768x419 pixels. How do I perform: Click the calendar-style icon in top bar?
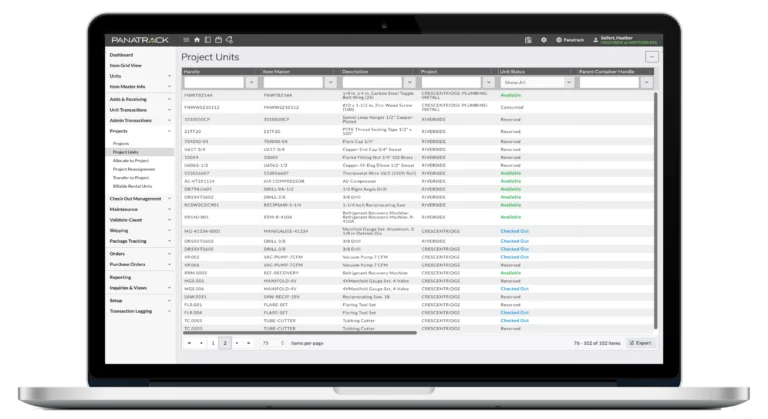coord(218,40)
